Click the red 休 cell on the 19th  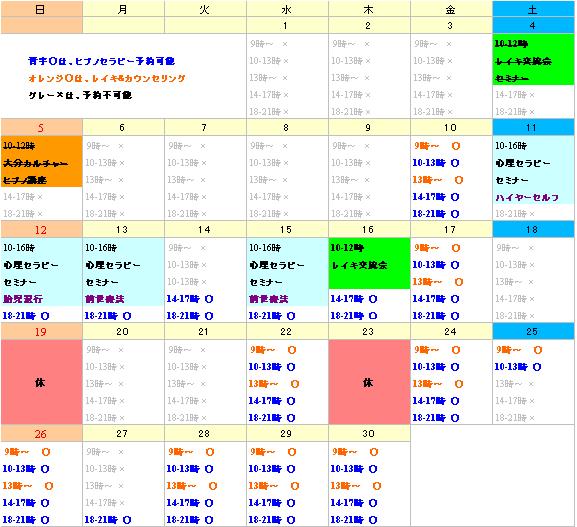click(42, 382)
